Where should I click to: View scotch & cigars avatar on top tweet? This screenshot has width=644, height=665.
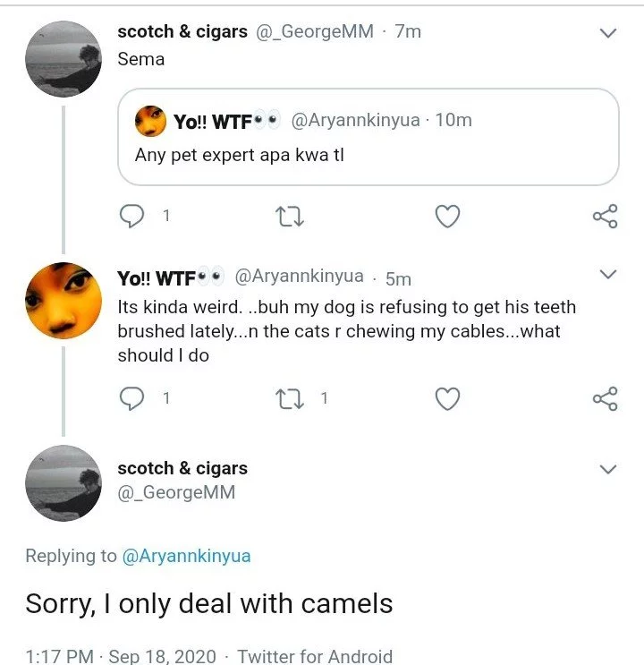point(64,59)
